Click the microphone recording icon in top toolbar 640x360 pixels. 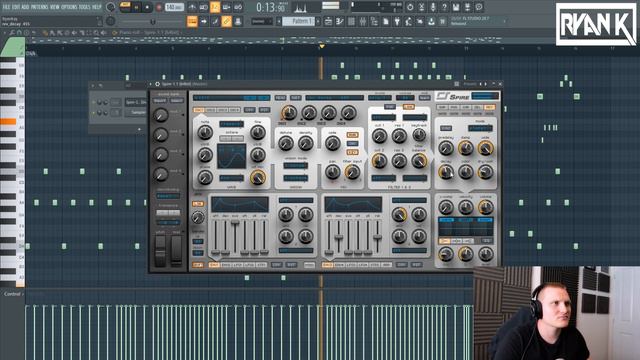(x=433, y=7)
